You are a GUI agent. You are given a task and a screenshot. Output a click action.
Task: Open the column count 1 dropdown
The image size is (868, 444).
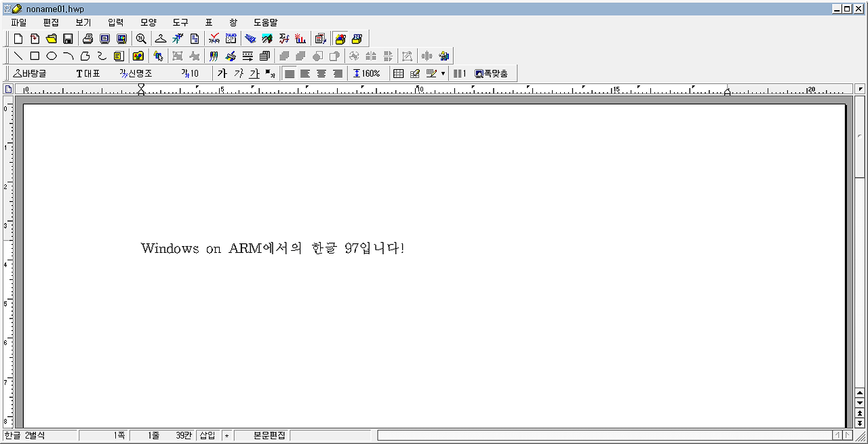pyautogui.click(x=460, y=73)
